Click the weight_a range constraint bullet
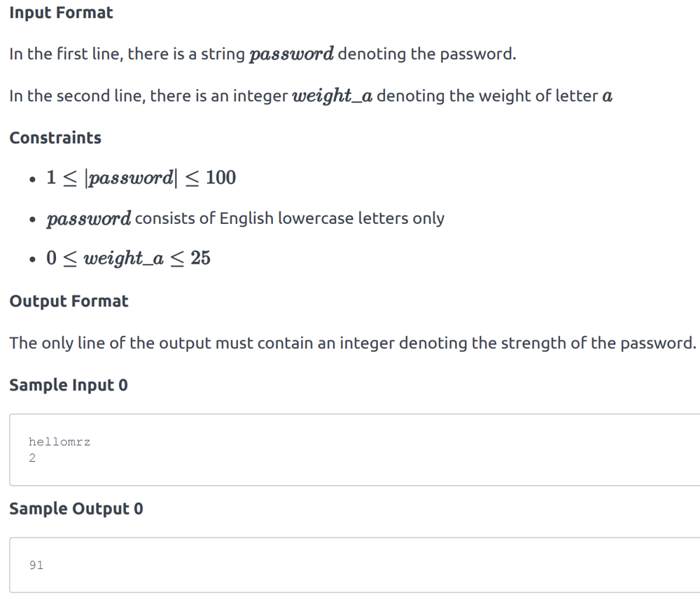Screen dimensions: 700x597 pos(128,258)
